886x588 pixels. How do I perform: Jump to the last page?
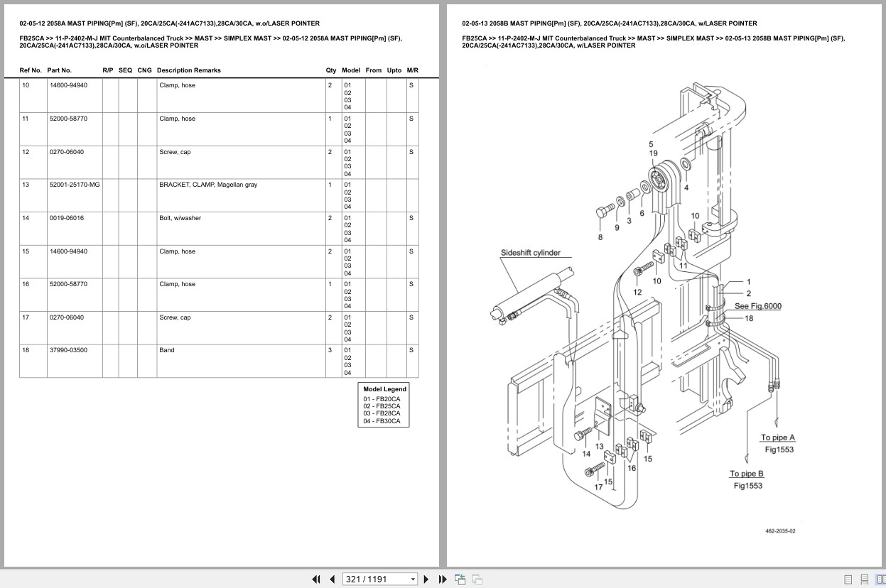pos(443,579)
